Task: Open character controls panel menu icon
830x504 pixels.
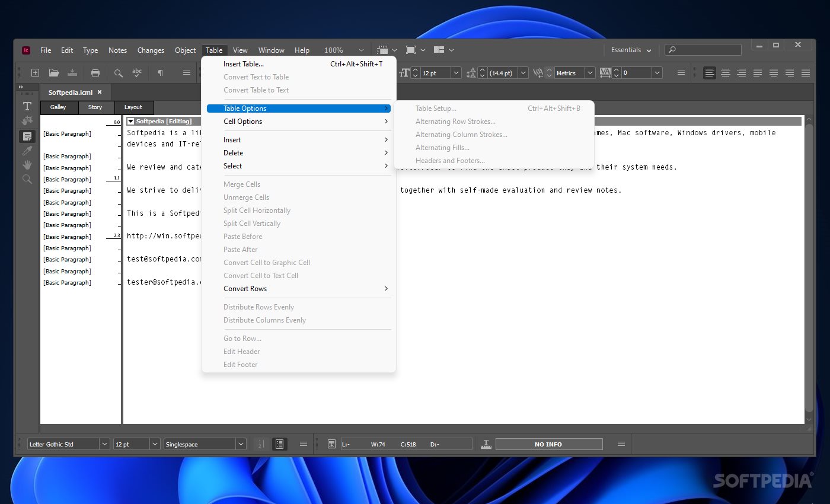Action: (681, 73)
